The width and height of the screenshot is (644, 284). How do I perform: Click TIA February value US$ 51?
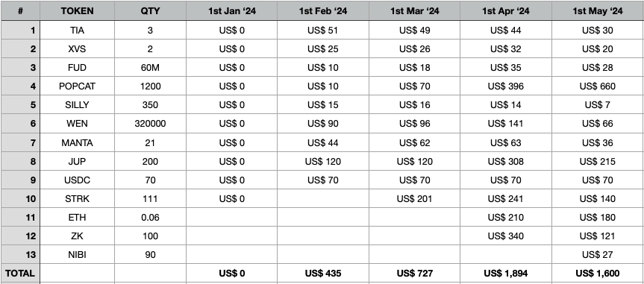(x=323, y=31)
